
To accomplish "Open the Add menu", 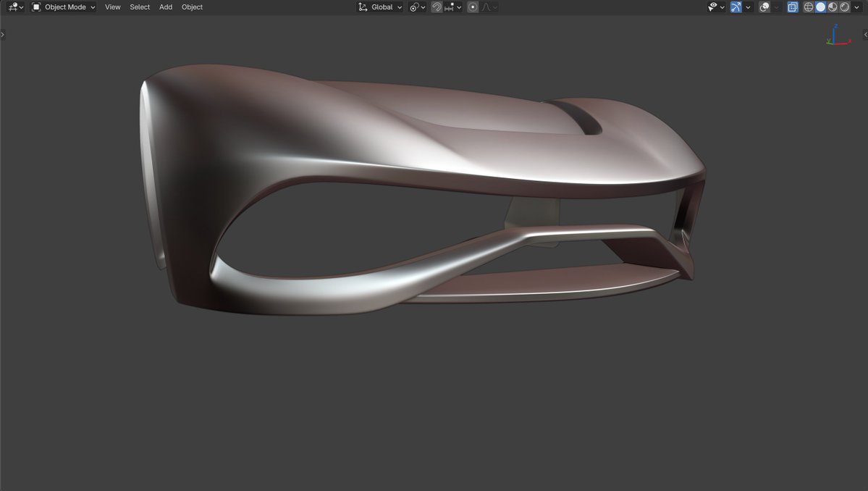I will coord(165,7).
